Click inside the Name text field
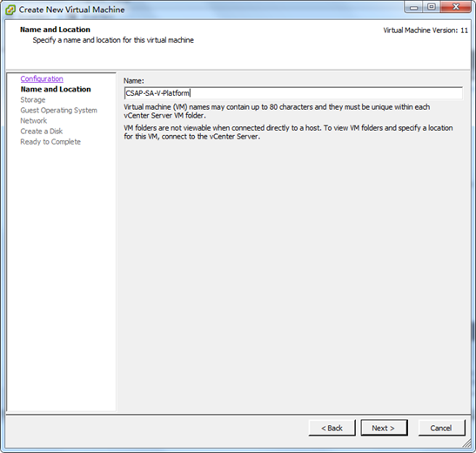The height and width of the screenshot is (453, 476). (293, 93)
